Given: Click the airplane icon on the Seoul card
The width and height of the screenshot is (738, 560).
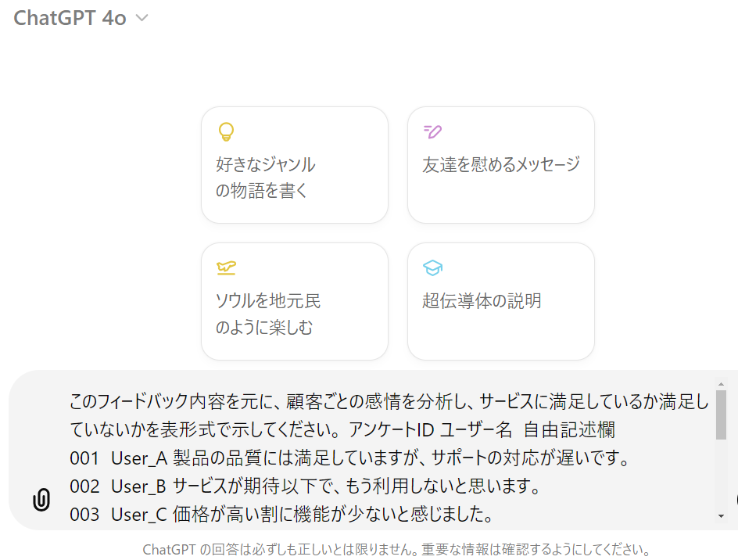Looking at the screenshot, I should [226, 267].
